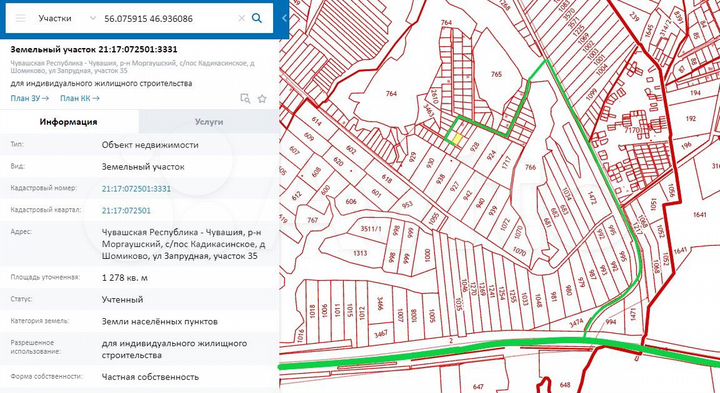Image resolution: width=720 pixels, height=393 pixels.
Task: Collapse the info panel with chevron
Action: pos(284,18)
